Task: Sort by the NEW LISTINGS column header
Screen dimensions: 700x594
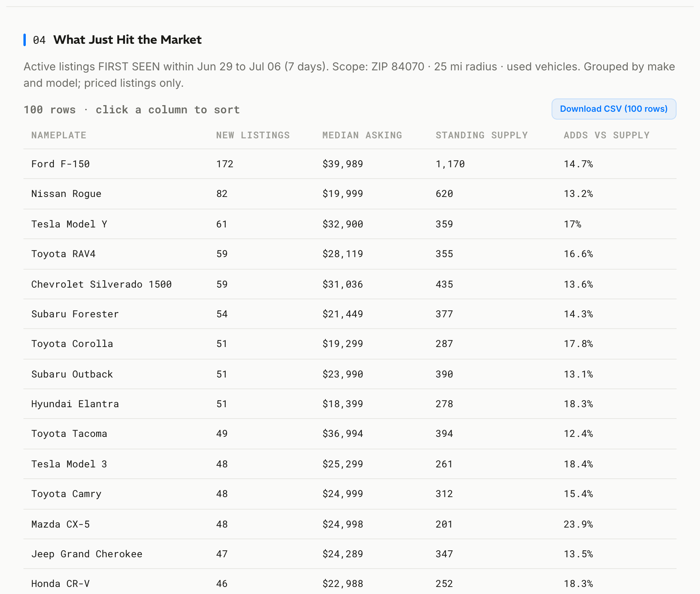Action: [x=253, y=135]
